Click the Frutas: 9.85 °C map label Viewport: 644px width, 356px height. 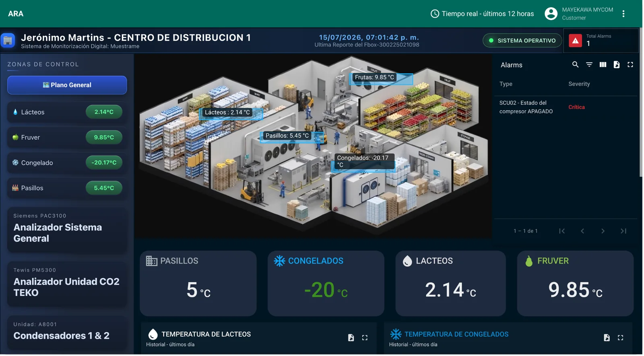coord(374,77)
